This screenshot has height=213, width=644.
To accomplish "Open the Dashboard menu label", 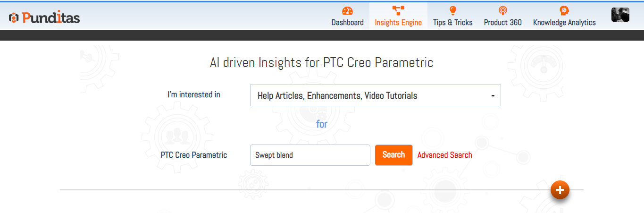I will tap(347, 22).
